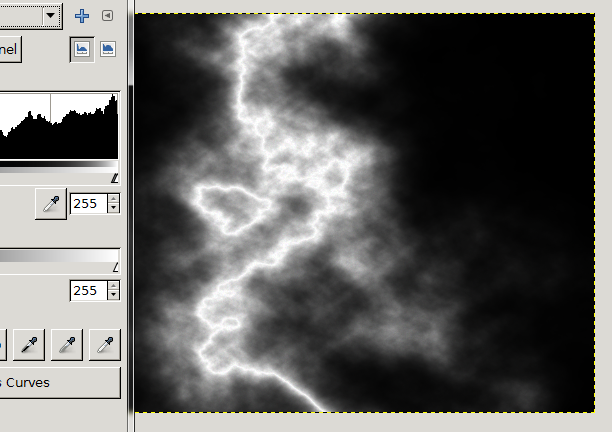Image resolution: width=612 pixels, height=432 pixels.
Task: Click the lightning image on the canvas
Action: click(365, 213)
